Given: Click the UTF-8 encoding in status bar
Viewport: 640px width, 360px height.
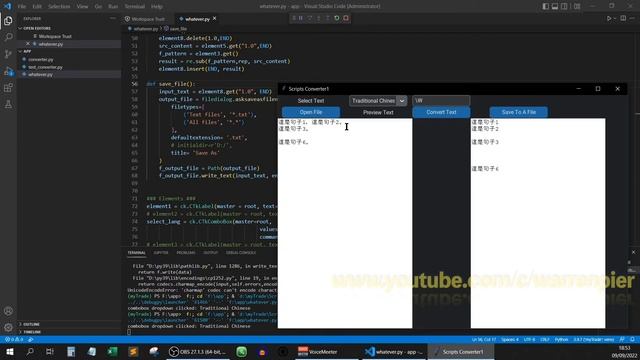Looking at the screenshot, I should [x=529, y=339].
